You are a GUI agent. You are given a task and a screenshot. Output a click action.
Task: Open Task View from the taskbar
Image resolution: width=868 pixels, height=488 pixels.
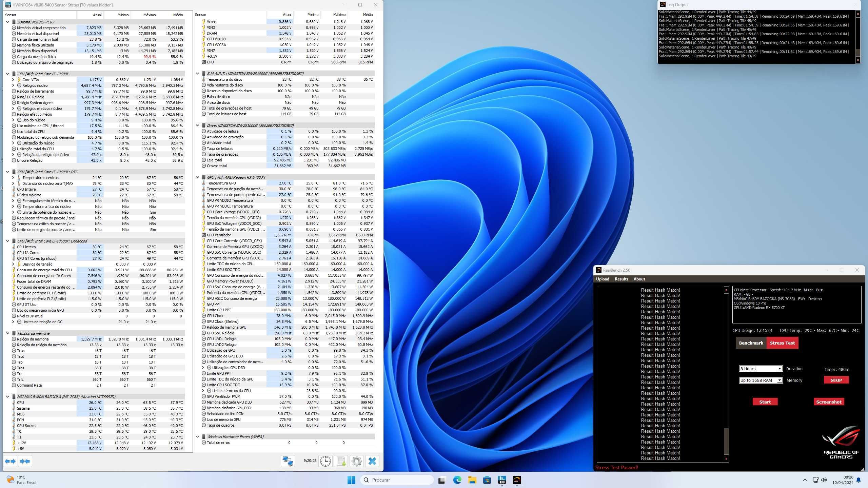pyautogui.click(x=442, y=480)
